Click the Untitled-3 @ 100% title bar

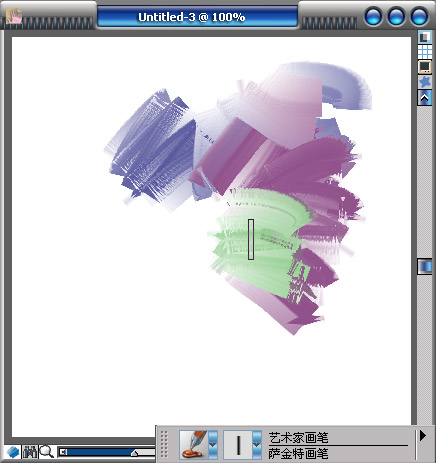tap(197, 17)
